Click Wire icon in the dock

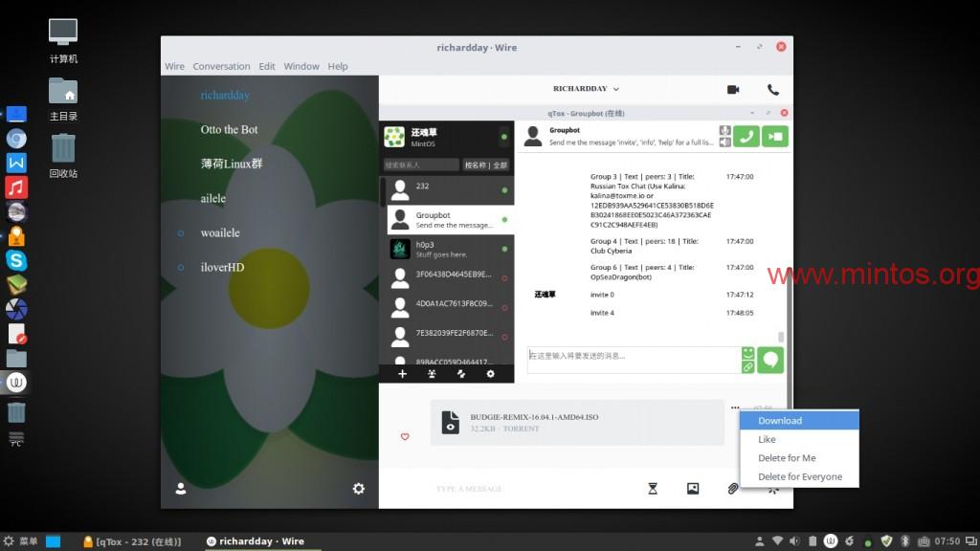point(16,382)
